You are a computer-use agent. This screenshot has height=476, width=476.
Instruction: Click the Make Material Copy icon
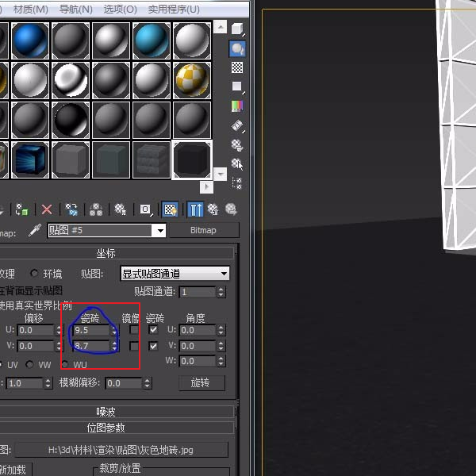click(71, 209)
